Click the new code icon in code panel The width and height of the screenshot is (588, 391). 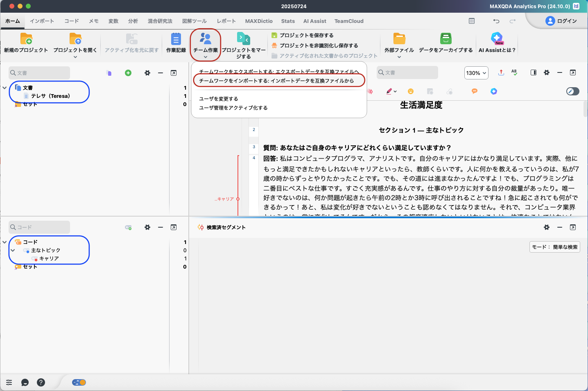click(128, 227)
